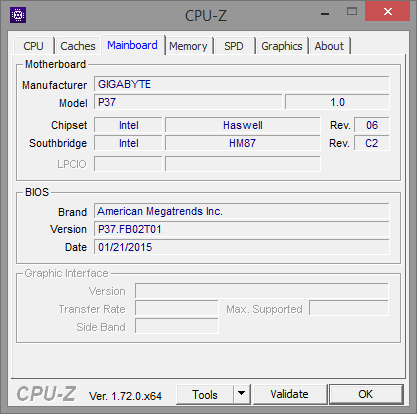Screen dimensions: 417x414
Task: Confirm with the OK button
Action: 366,394
